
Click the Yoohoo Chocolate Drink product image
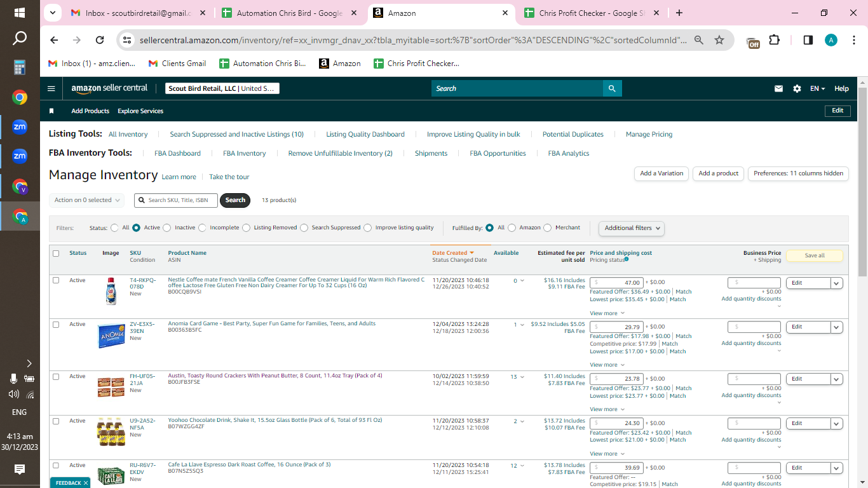pyautogui.click(x=111, y=431)
